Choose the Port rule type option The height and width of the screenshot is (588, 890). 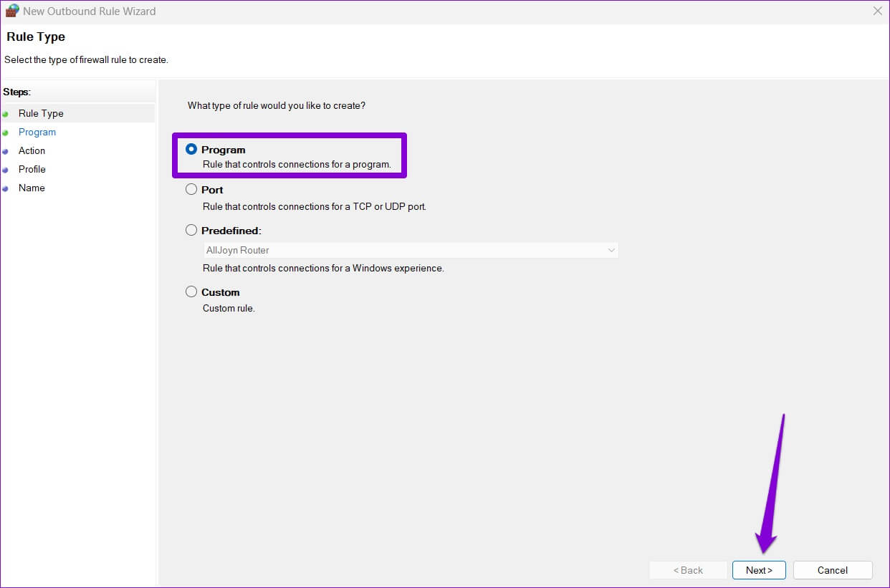191,190
